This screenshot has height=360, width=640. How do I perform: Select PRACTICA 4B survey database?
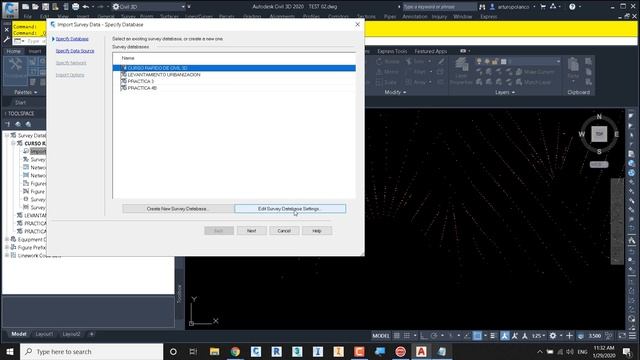[x=142, y=88]
